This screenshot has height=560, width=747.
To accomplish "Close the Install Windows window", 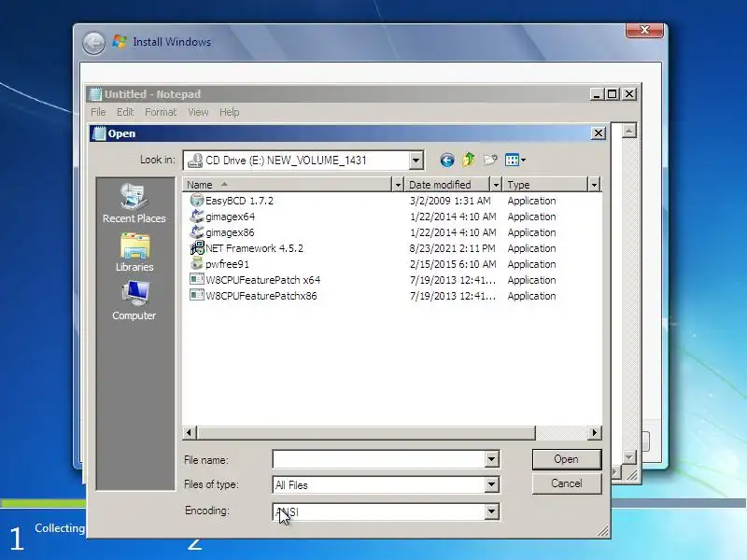I will 644,30.
